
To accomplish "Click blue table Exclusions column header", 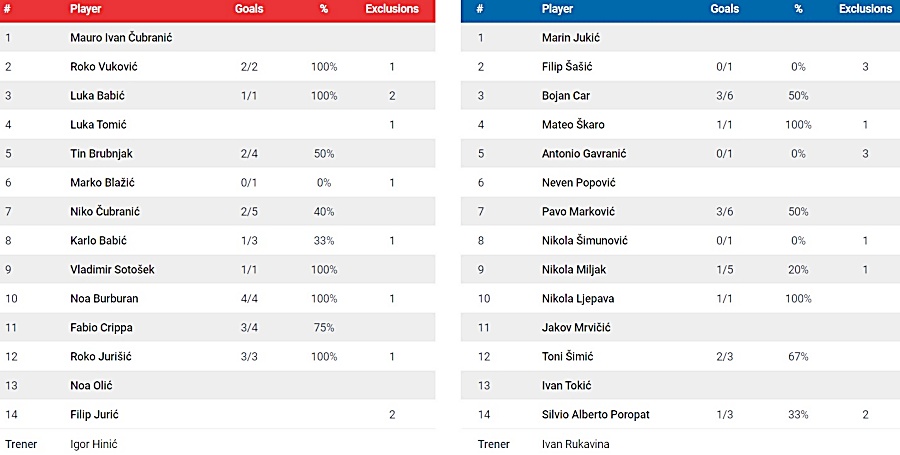I will 866,9.
